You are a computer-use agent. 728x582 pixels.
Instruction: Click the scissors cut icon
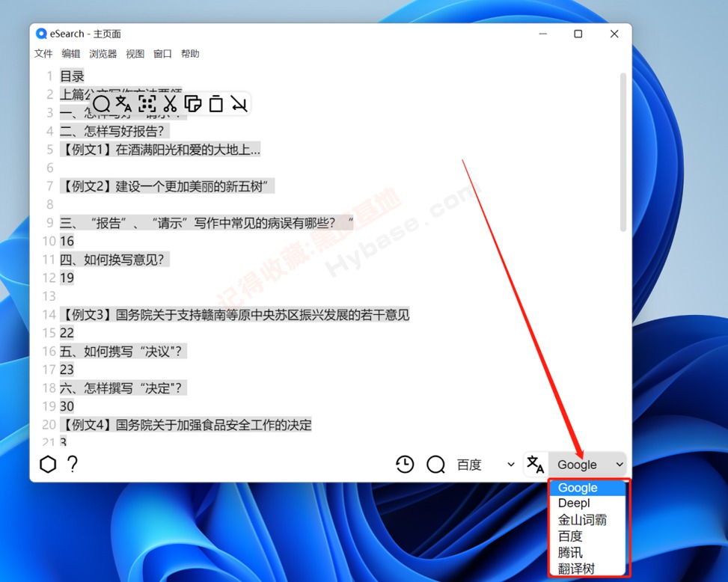(170, 103)
